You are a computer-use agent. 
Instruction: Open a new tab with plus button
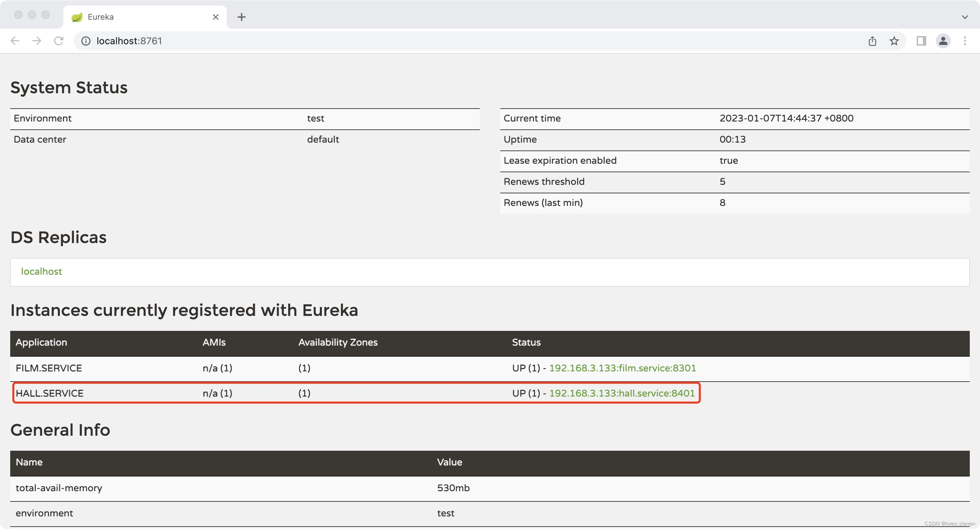point(241,17)
